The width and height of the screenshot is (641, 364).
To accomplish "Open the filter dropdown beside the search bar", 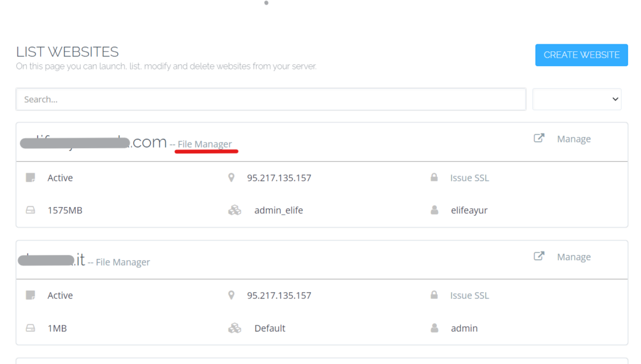I will (577, 99).
